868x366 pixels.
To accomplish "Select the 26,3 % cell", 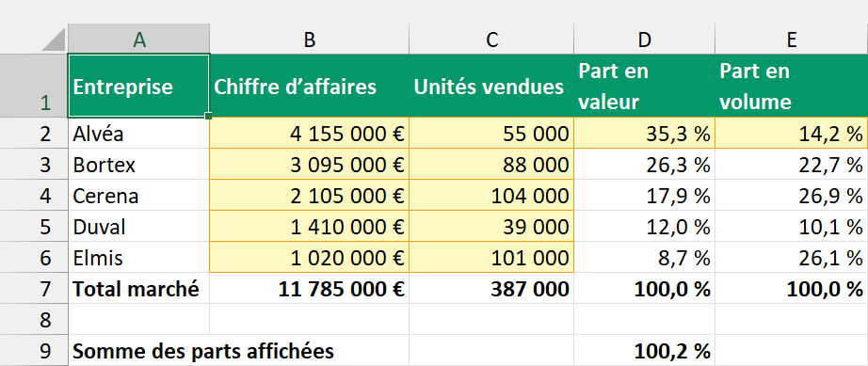I will (x=644, y=165).
